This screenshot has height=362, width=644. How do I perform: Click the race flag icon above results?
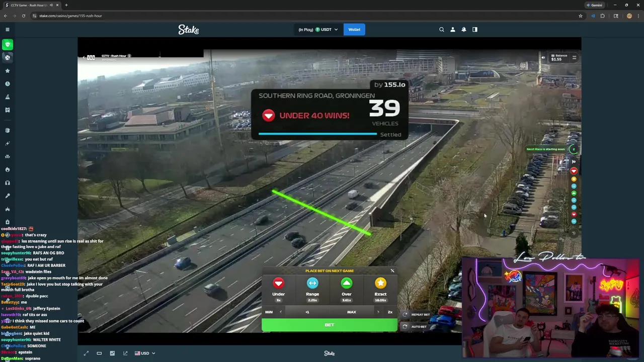574,162
